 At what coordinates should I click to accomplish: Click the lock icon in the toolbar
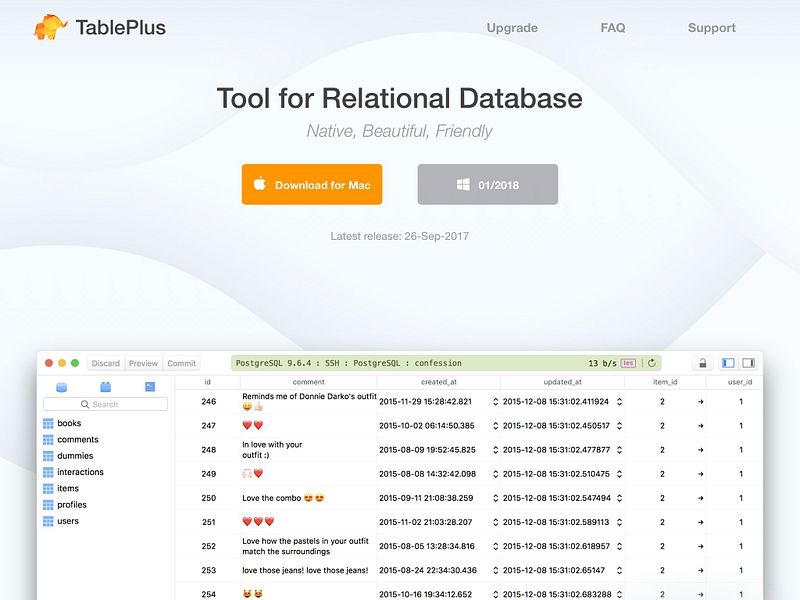pos(703,362)
